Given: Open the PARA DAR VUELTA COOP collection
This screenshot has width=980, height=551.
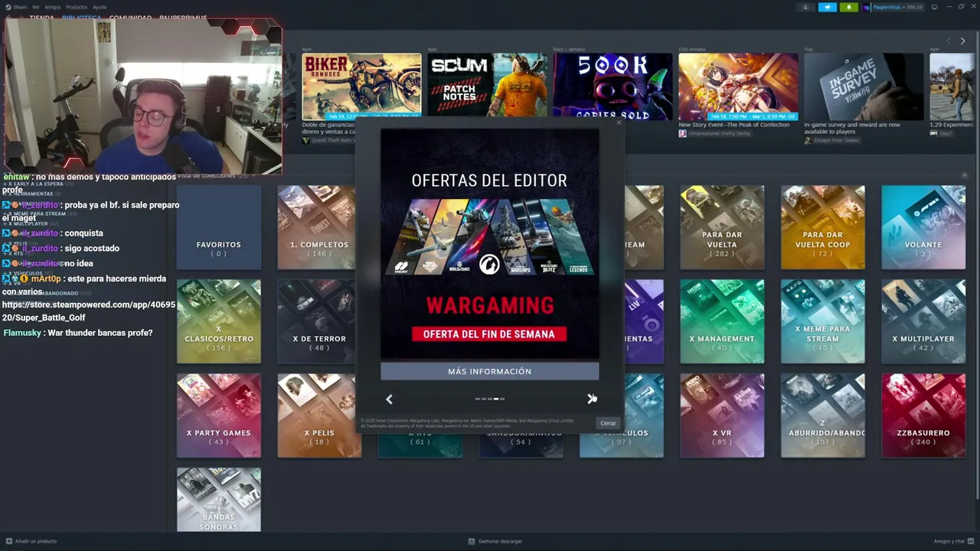Looking at the screenshot, I should [823, 227].
